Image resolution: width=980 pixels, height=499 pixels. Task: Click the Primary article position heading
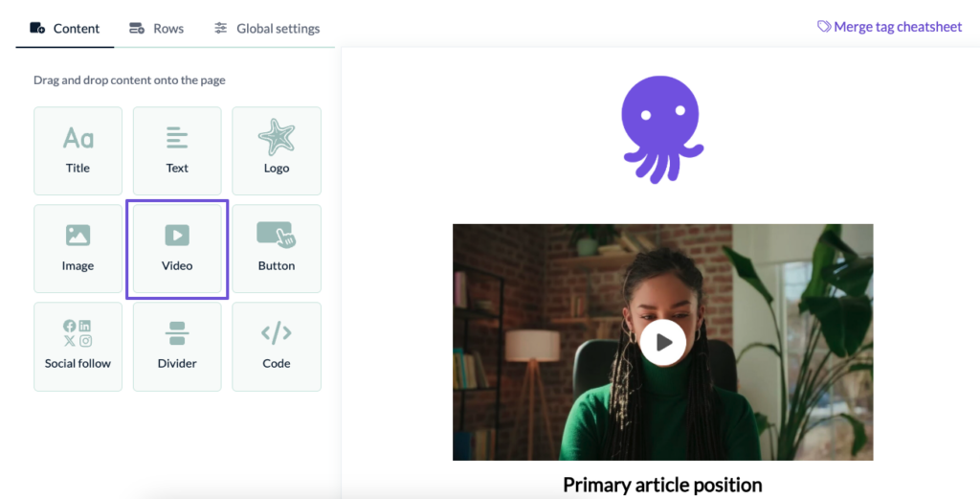[662, 485]
